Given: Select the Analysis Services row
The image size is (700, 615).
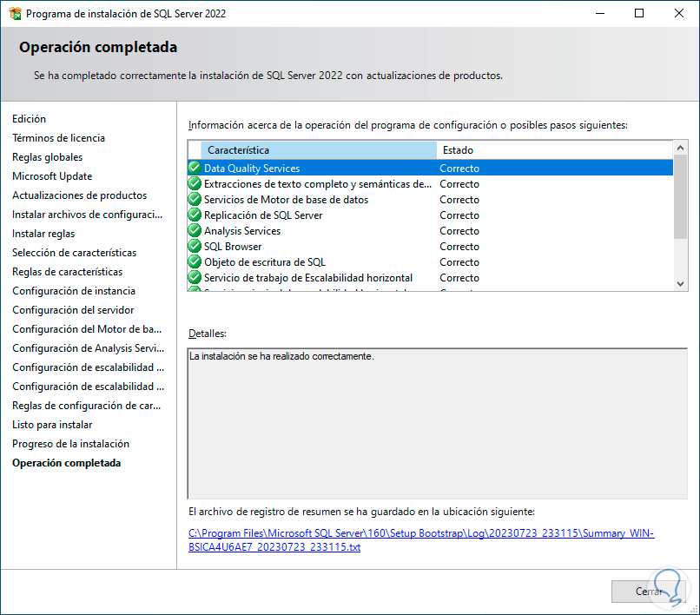Looking at the screenshot, I should (x=431, y=230).
